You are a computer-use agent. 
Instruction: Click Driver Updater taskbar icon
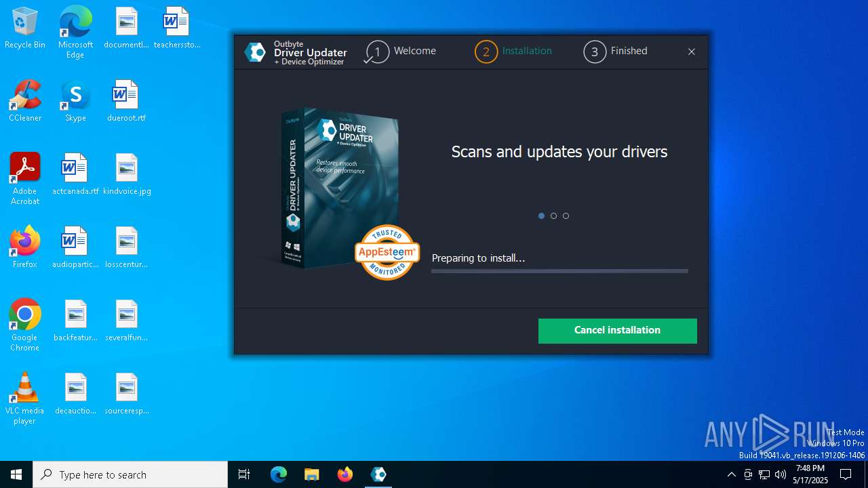[378, 474]
